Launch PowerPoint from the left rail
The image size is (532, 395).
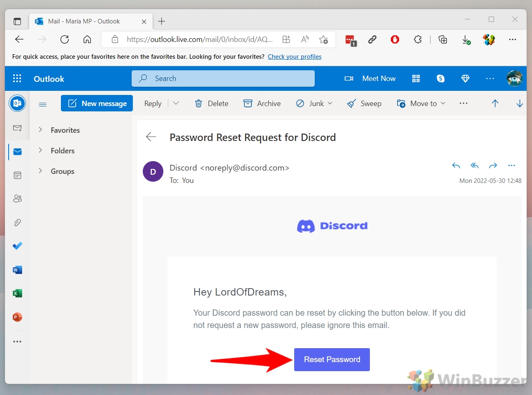(x=17, y=317)
